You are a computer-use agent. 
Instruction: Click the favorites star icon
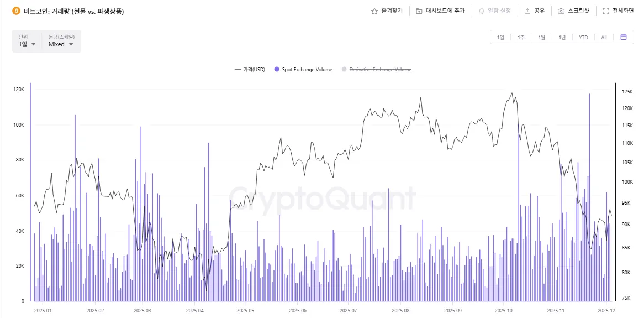coord(374,11)
